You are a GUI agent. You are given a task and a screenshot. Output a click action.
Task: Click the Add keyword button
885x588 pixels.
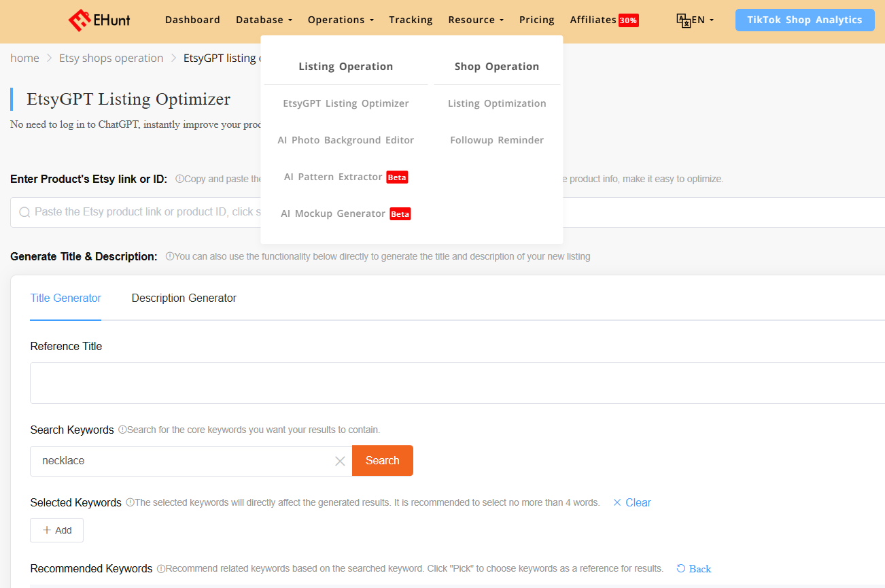57,530
